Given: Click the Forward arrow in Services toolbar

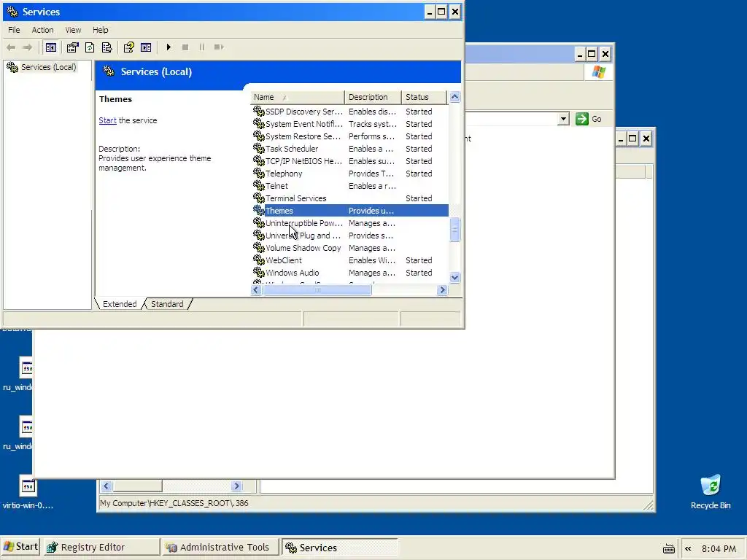Looking at the screenshot, I should 28,47.
